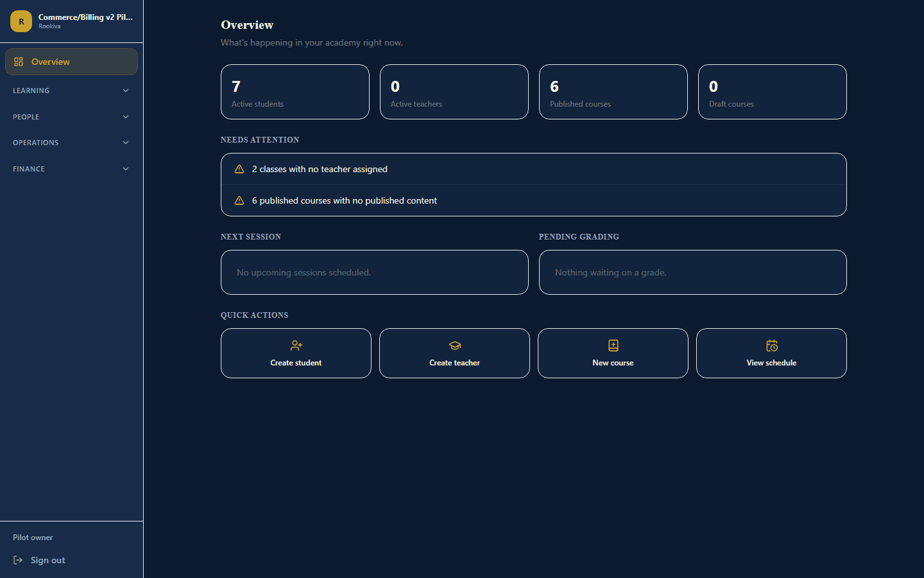This screenshot has height=578, width=924.
Task: Open the LEARNING sidebar group label
Action: (x=31, y=91)
